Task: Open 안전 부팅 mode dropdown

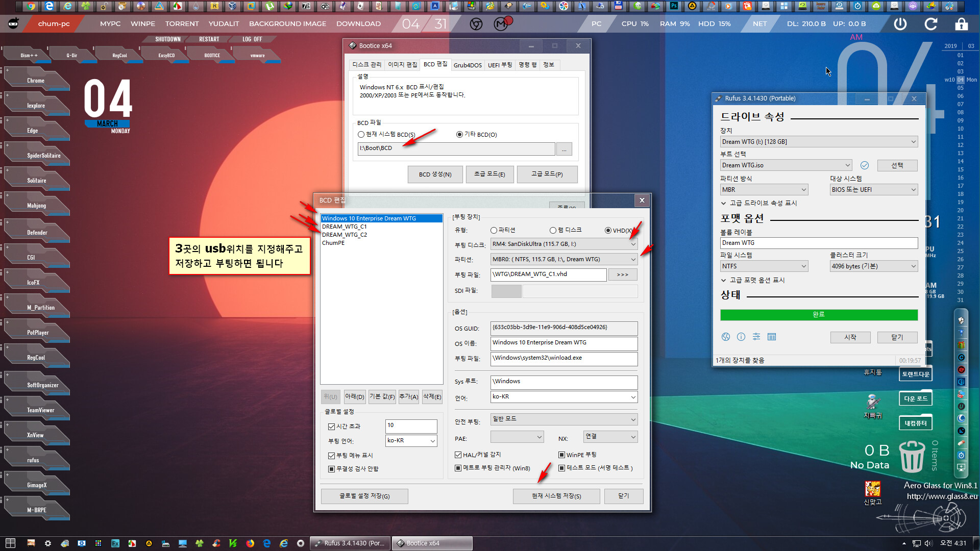Action: pyautogui.click(x=564, y=419)
